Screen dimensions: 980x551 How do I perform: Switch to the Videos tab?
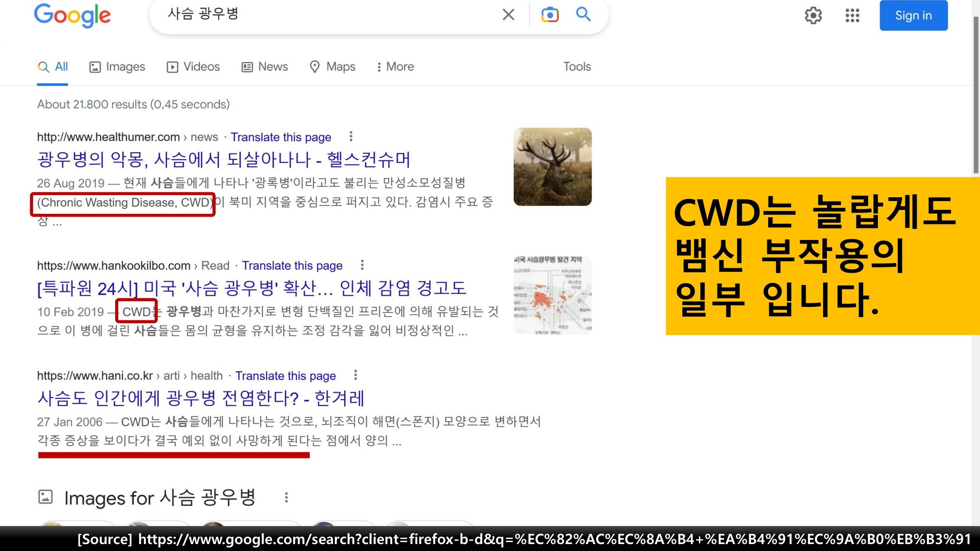coord(193,67)
